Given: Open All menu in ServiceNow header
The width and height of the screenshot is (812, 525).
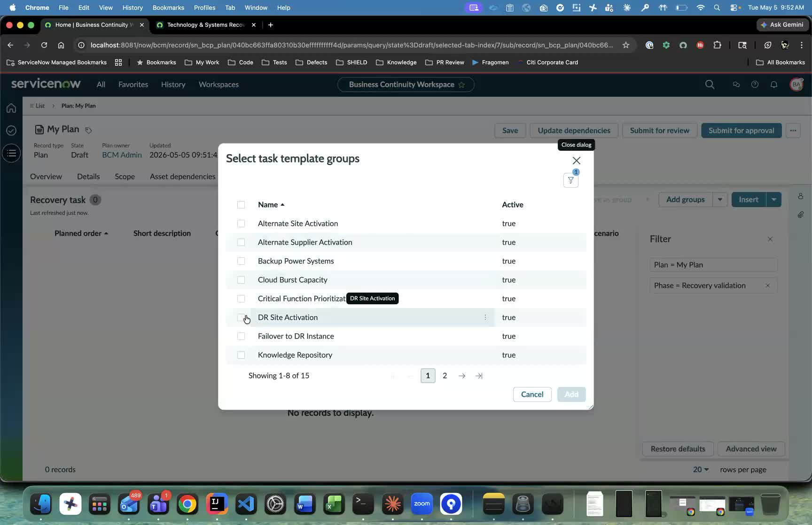Looking at the screenshot, I should pyautogui.click(x=101, y=85).
